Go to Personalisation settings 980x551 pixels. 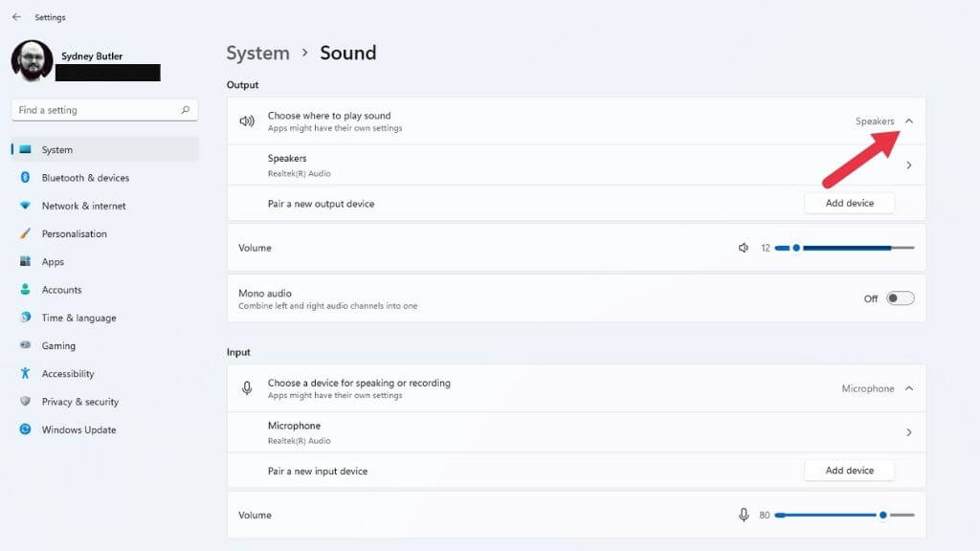click(x=74, y=233)
